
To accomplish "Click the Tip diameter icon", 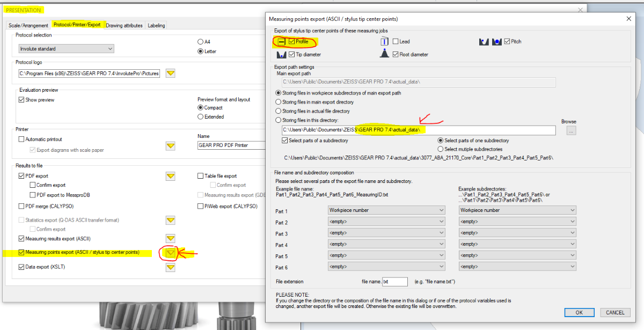I will point(281,54).
